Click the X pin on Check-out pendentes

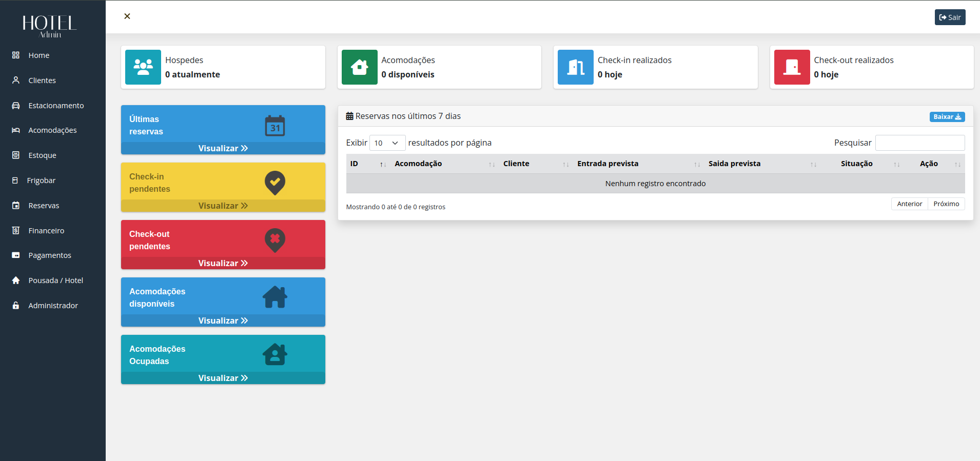[275, 240]
